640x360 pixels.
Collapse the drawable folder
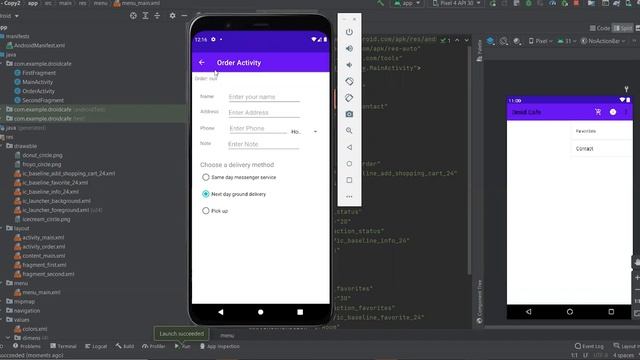click(x=2, y=146)
